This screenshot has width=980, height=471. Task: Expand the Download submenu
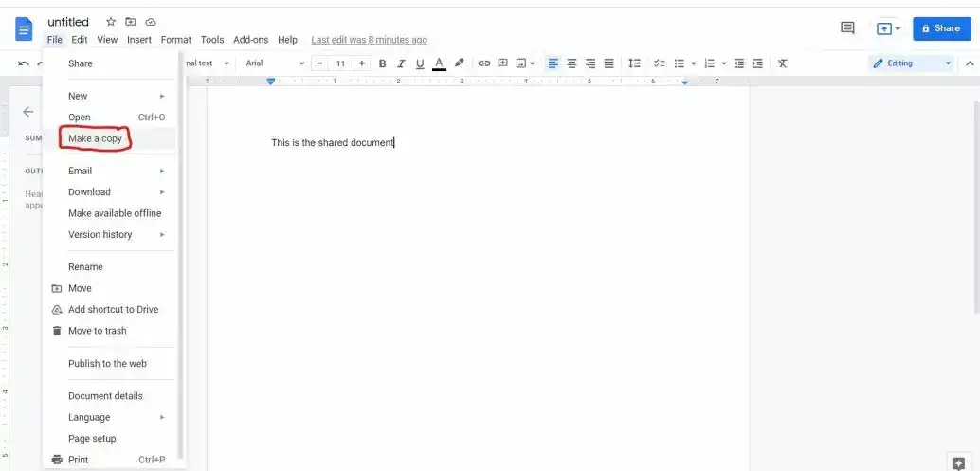tap(109, 191)
